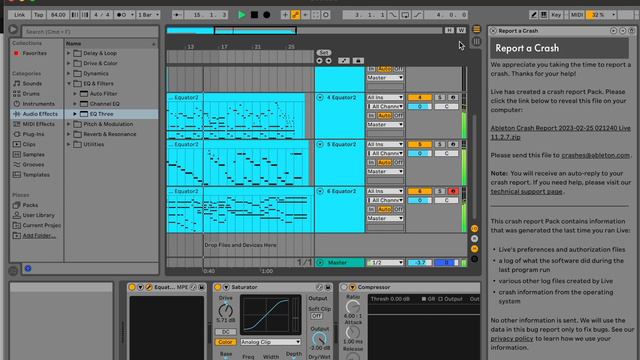
Task: Expand Dynamics folder
Action: [69, 73]
